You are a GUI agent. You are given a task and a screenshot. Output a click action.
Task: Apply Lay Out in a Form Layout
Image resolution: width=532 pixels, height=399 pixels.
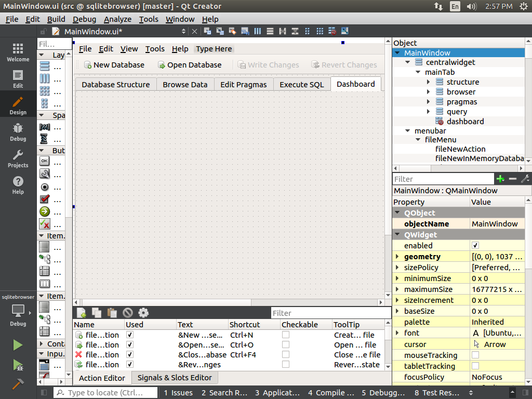point(308,31)
